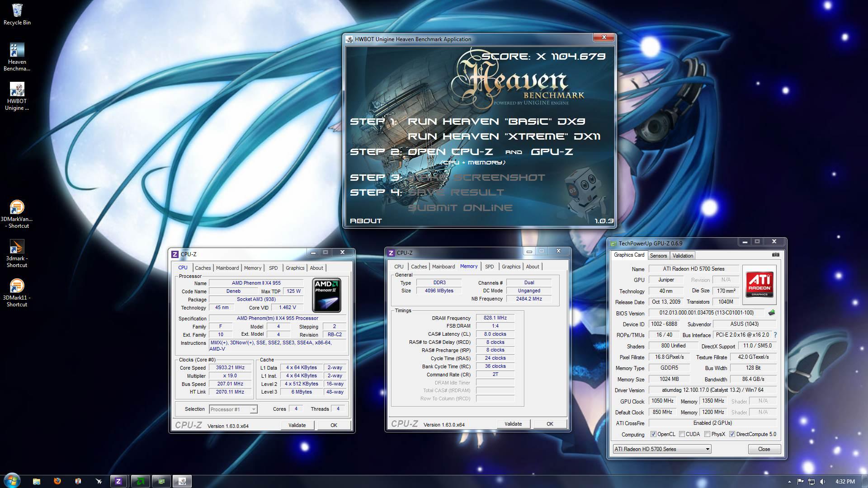
Task: Open the About tab in left CPU-Z window
Action: coord(316,268)
